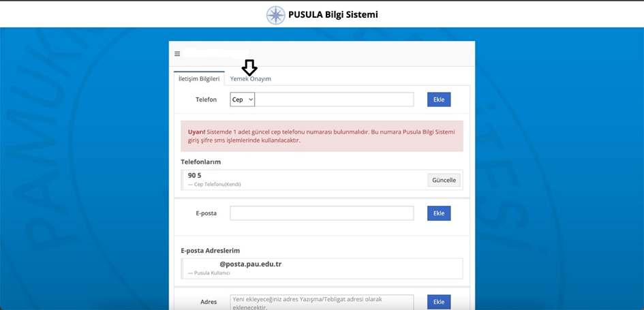Open the Yemek Onayım tab

[250, 79]
